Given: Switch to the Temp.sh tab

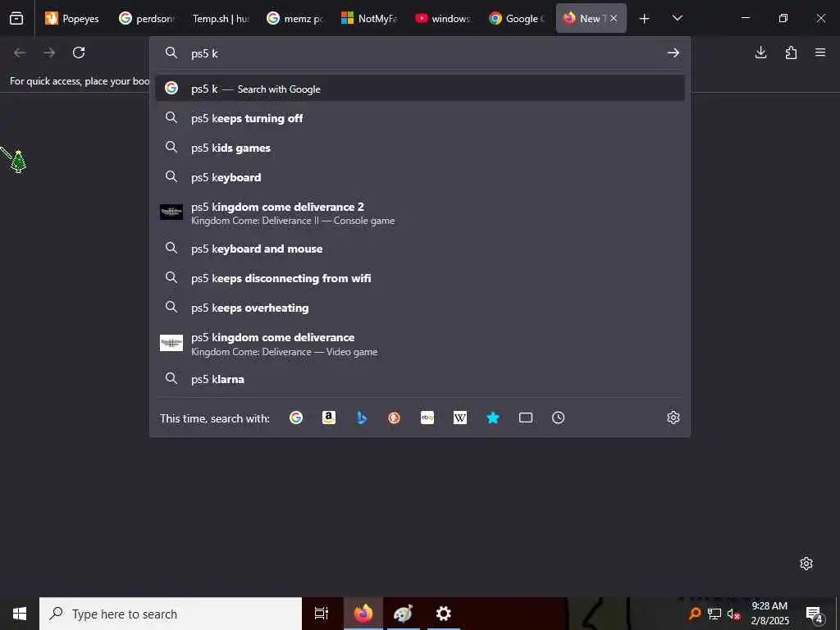Looking at the screenshot, I should click(220, 18).
